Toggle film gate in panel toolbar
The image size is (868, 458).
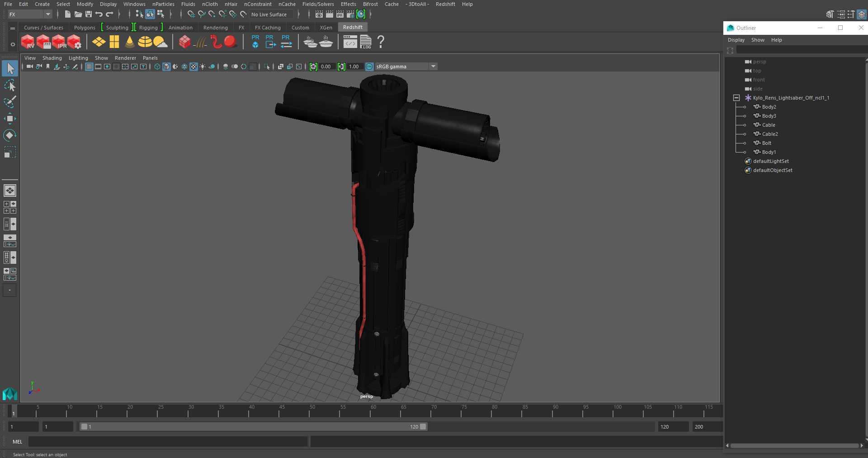pos(98,67)
